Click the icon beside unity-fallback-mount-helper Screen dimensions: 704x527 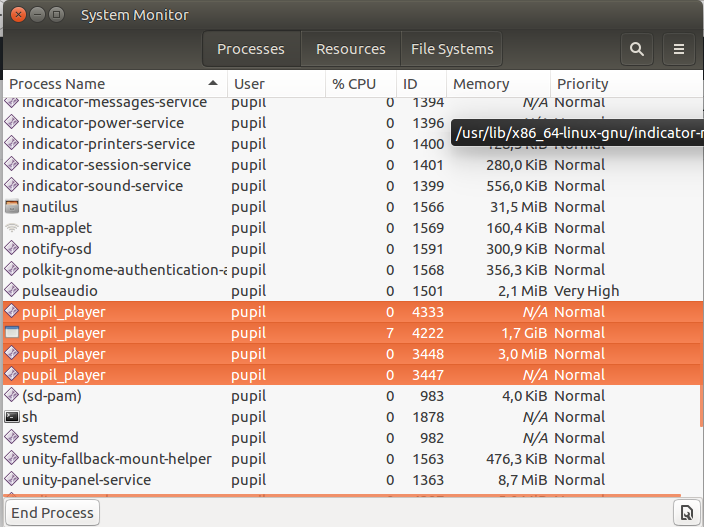12,459
